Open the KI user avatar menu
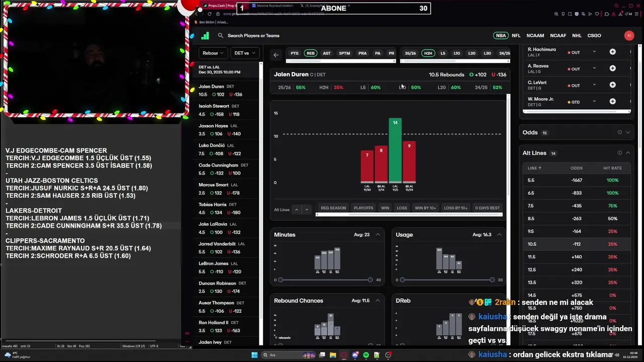This screenshot has height=362, width=644. [629, 35]
